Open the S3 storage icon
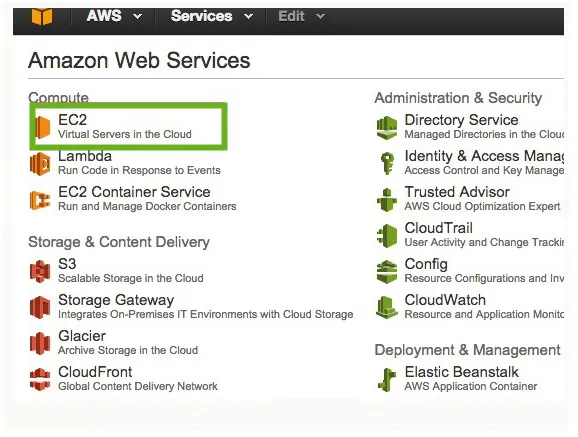Screen dimensions: 578x437 (40, 271)
